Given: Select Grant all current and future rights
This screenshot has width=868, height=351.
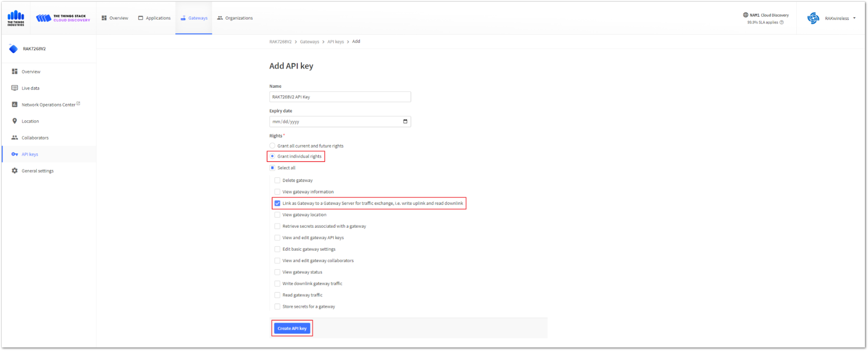Looking at the screenshot, I should (272, 146).
